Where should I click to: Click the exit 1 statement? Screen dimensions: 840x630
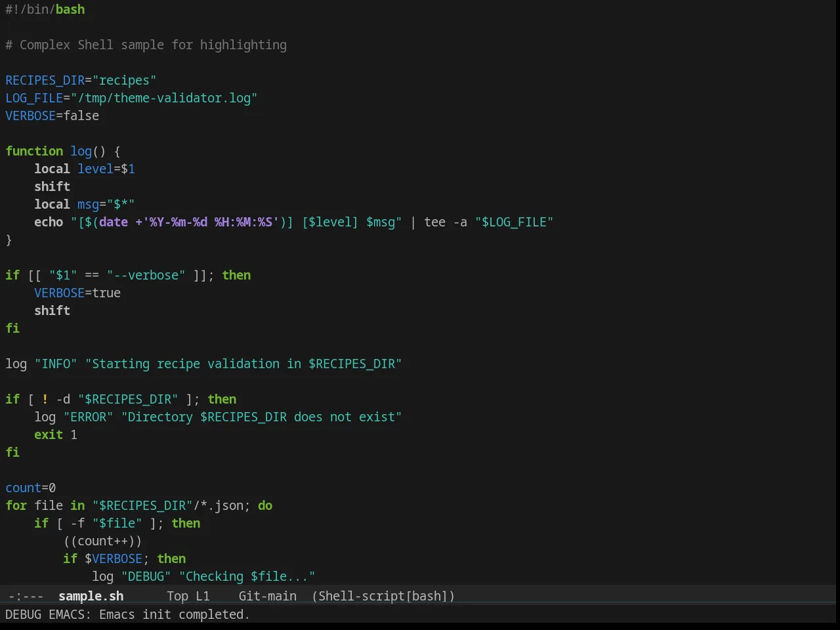pos(56,434)
